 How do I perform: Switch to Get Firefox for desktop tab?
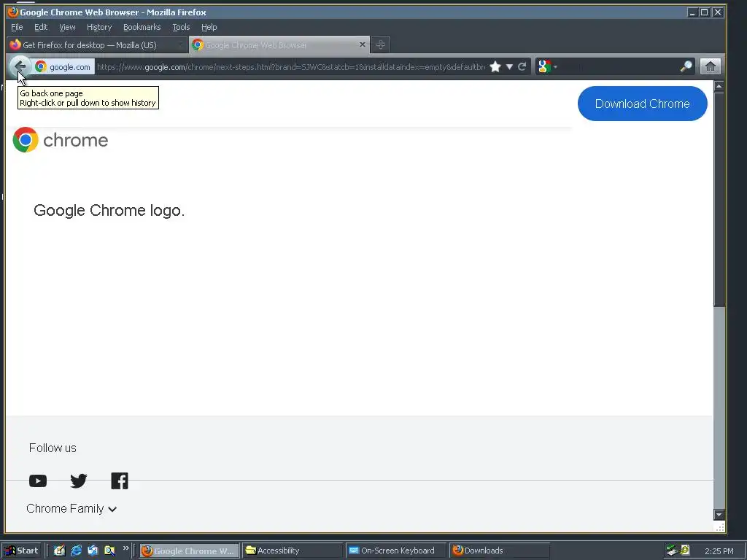96,44
